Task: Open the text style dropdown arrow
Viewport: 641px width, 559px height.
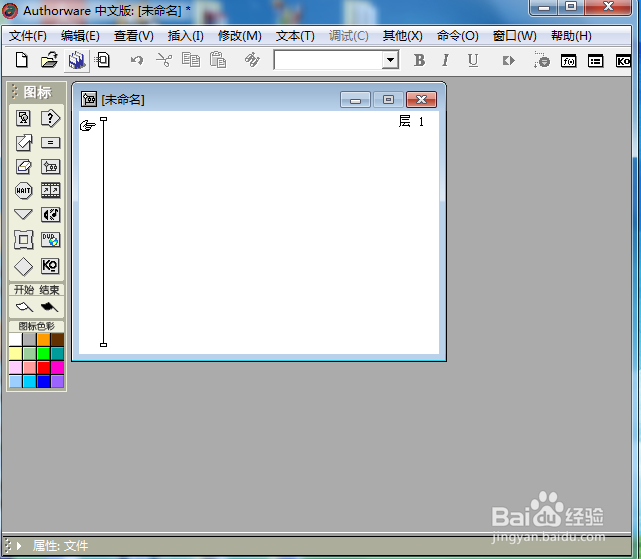Action: tap(390, 61)
